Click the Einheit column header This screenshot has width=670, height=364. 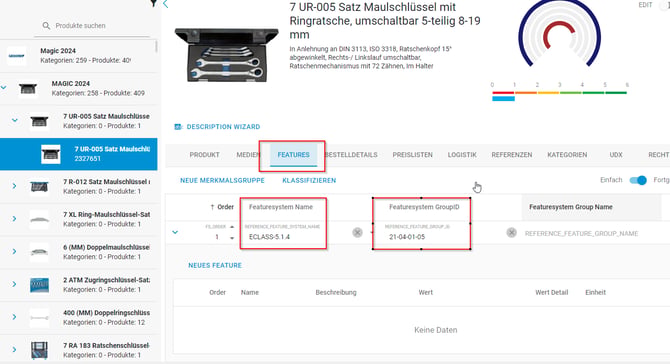tap(595, 293)
